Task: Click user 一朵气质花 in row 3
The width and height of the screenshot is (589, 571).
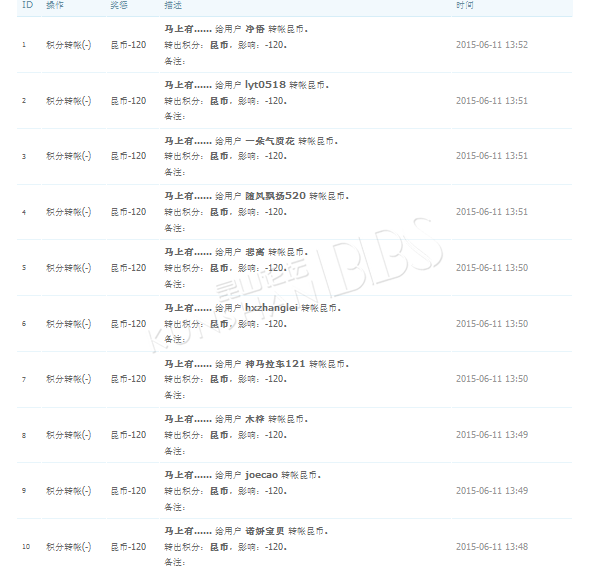Action: (270, 141)
